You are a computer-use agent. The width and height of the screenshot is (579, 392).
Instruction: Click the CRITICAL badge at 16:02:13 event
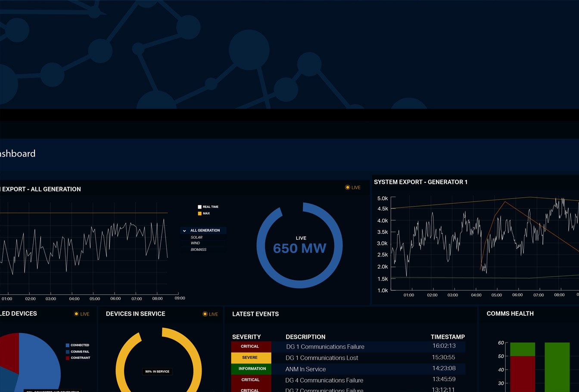tap(251, 346)
